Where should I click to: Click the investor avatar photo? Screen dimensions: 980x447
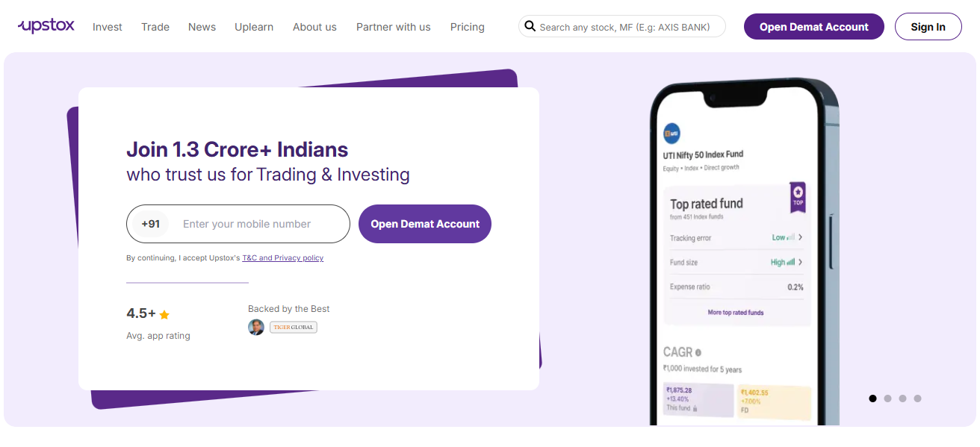(x=256, y=327)
